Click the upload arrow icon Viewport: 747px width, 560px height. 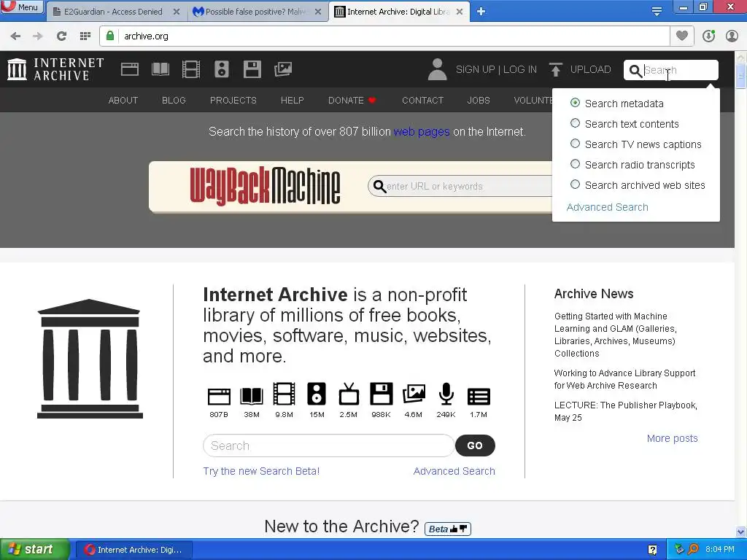pyautogui.click(x=555, y=69)
